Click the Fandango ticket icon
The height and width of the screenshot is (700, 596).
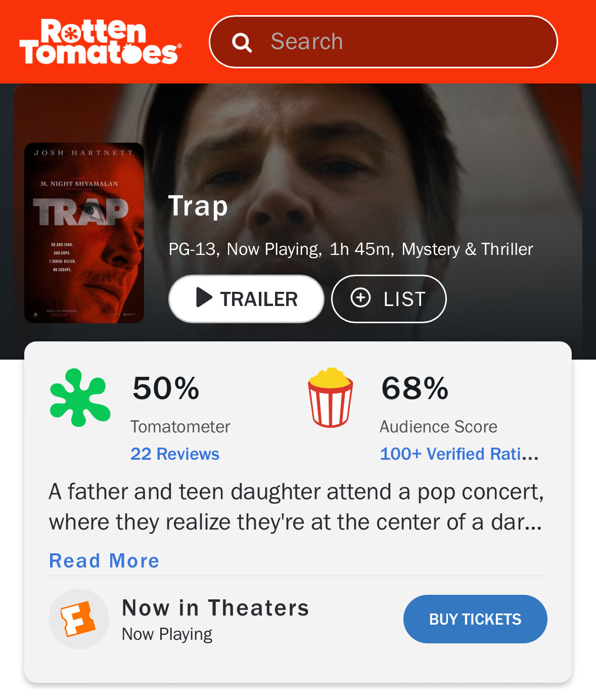(x=78, y=619)
